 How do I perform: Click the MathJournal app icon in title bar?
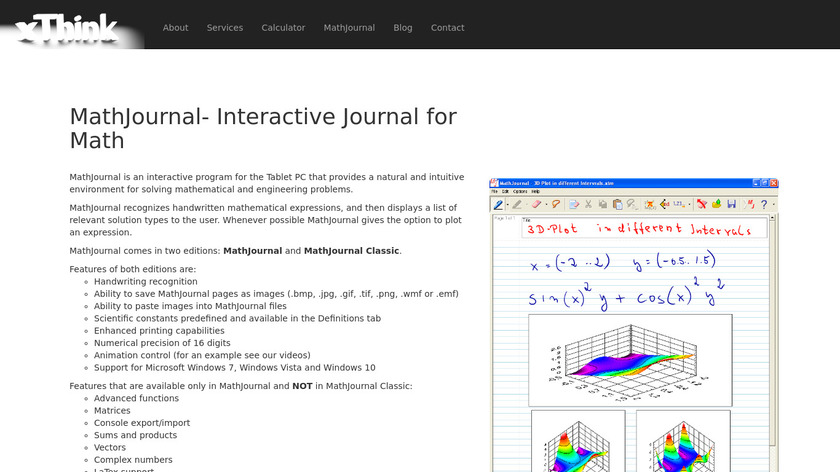coord(494,183)
